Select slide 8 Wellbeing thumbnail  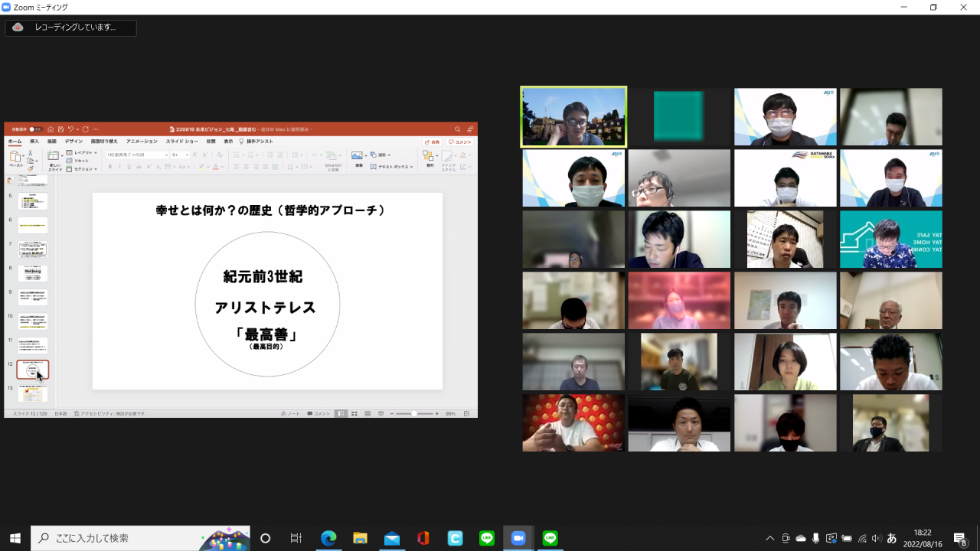coord(33,273)
